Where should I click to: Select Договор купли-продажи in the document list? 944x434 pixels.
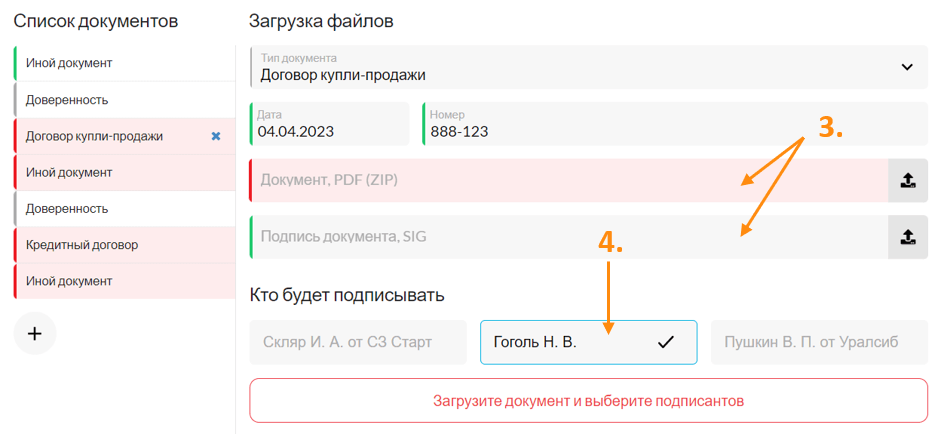pyautogui.click(x=124, y=137)
